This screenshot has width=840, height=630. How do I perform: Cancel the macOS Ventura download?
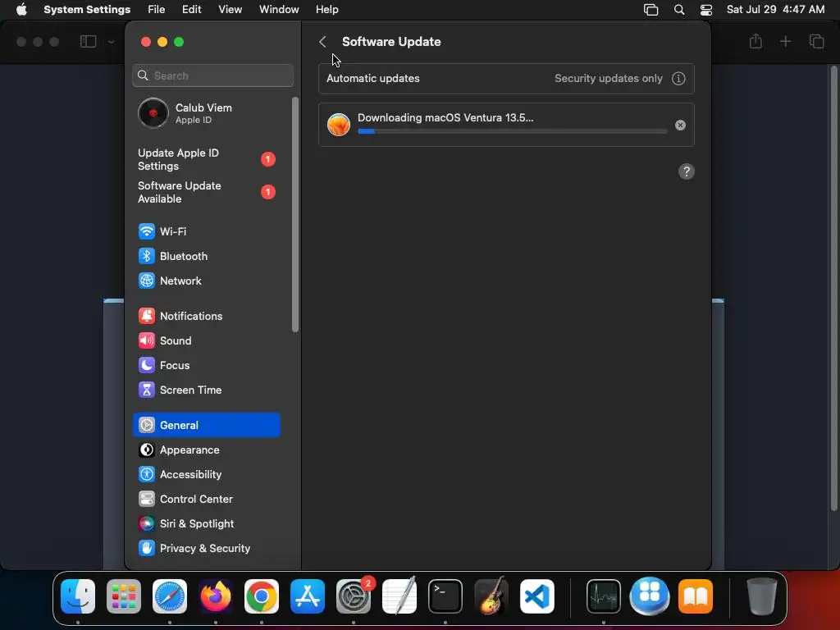point(680,125)
